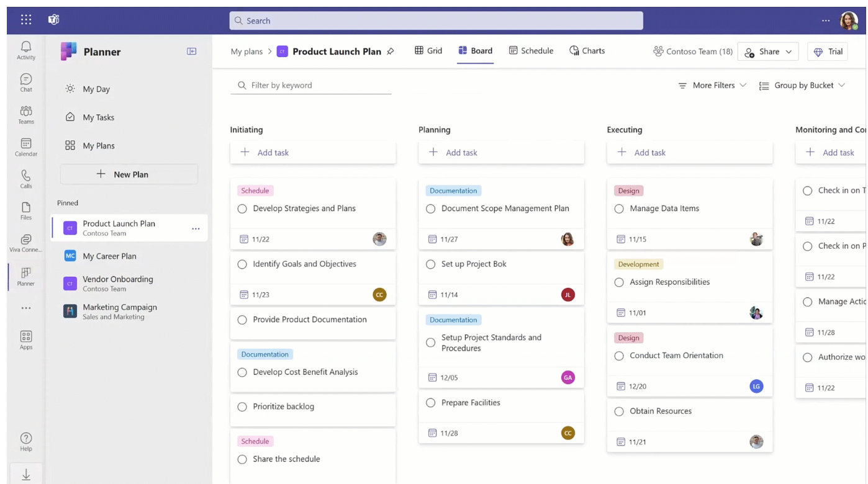Click assignee avatar on Develop Strategies and Plans
Screen dimensions: 868x484
[379, 239]
